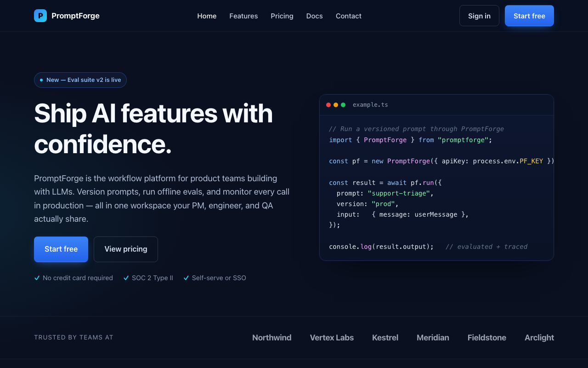Click the Kestrel logo text

(385, 338)
